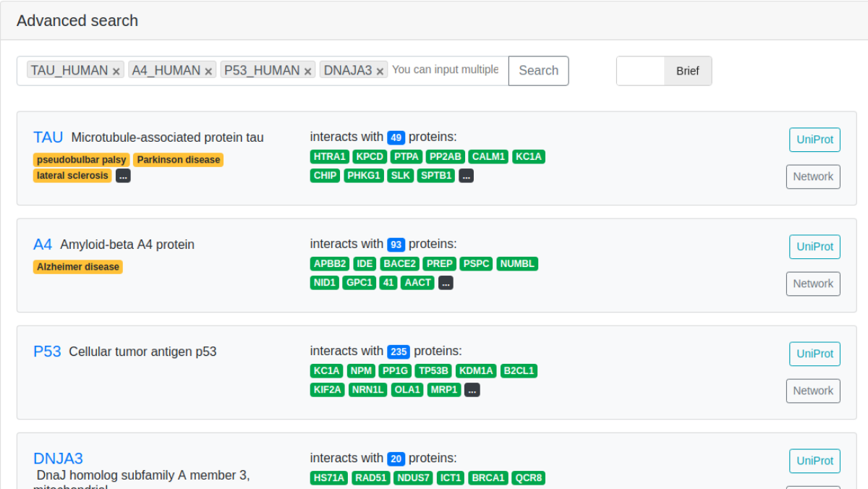Click the 235 interactions count badge
The image size is (868, 489).
click(398, 352)
